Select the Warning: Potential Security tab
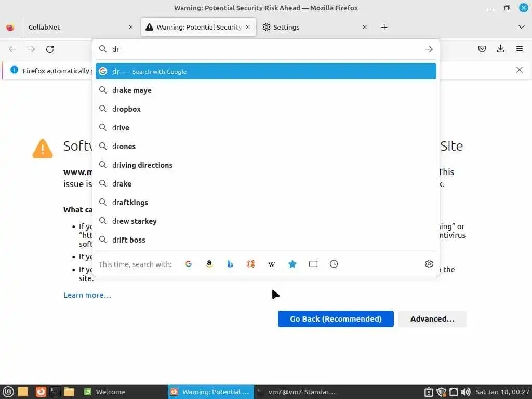The image size is (532, 399). pos(198,27)
